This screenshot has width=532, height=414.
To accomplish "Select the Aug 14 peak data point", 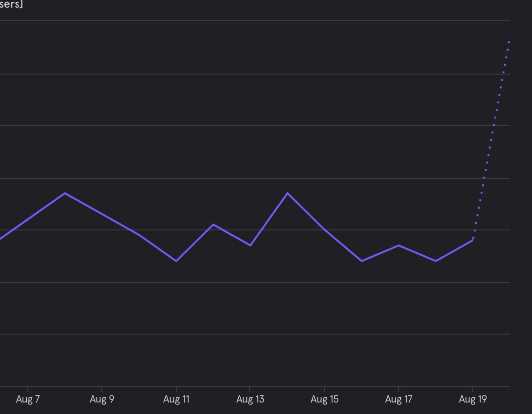I will [x=287, y=193].
